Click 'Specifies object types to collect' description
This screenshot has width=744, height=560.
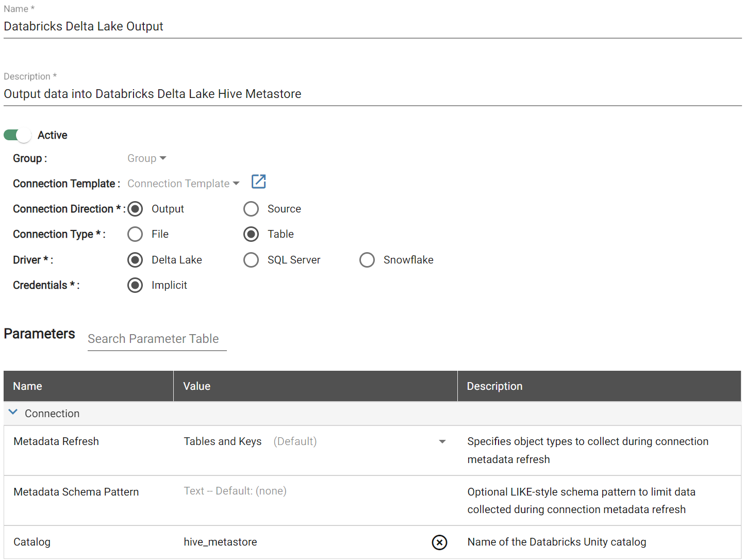588,450
